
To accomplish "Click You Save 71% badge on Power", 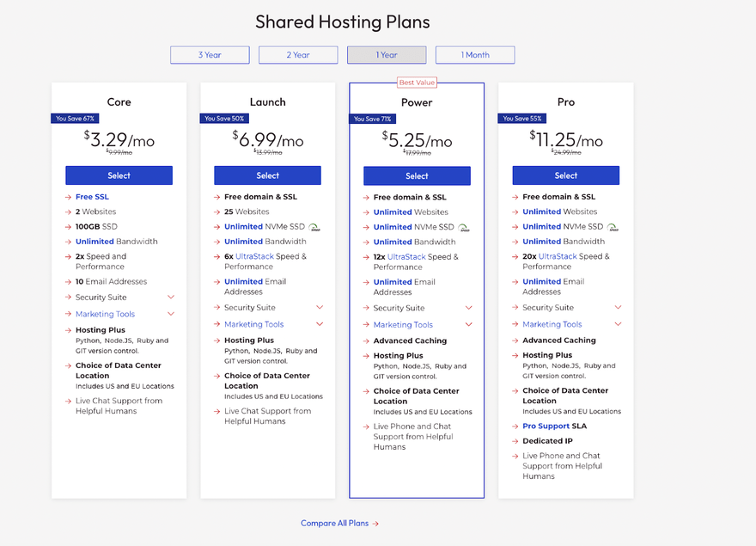I will tap(373, 119).
